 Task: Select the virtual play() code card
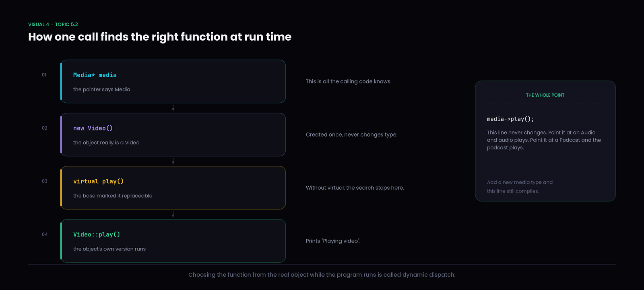coord(173,188)
